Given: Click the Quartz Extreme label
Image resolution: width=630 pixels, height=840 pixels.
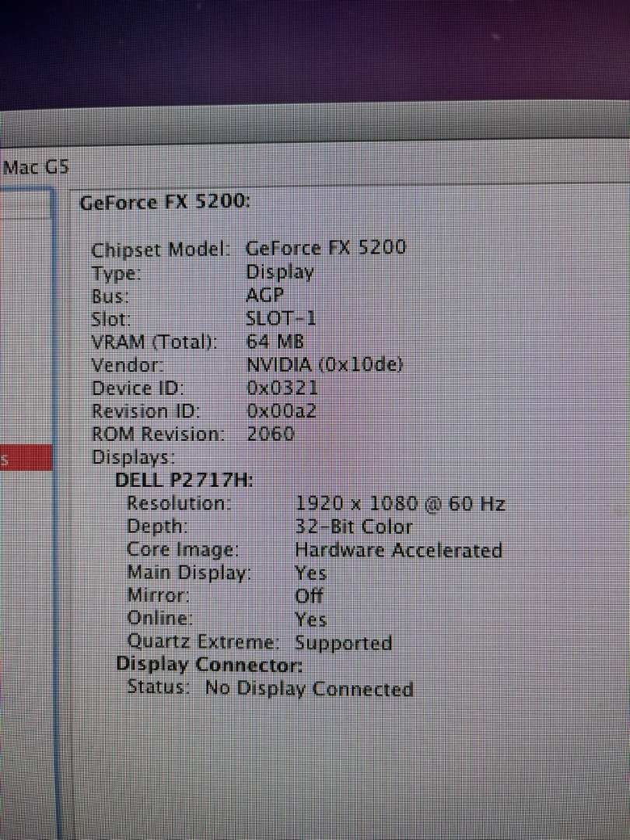Looking at the screenshot, I should (204, 642).
